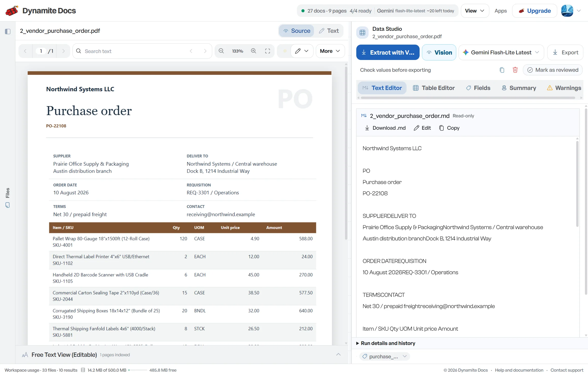The width and height of the screenshot is (588, 376).
Task: Click tabs horizontal scrollbar
Action: [x=468, y=98]
